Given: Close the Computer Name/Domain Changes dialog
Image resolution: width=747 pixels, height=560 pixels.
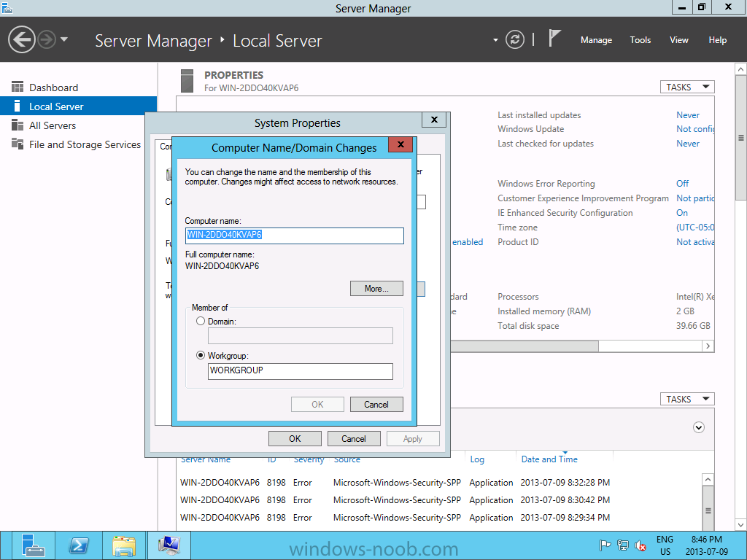Looking at the screenshot, I should click(x=400, y=144).
